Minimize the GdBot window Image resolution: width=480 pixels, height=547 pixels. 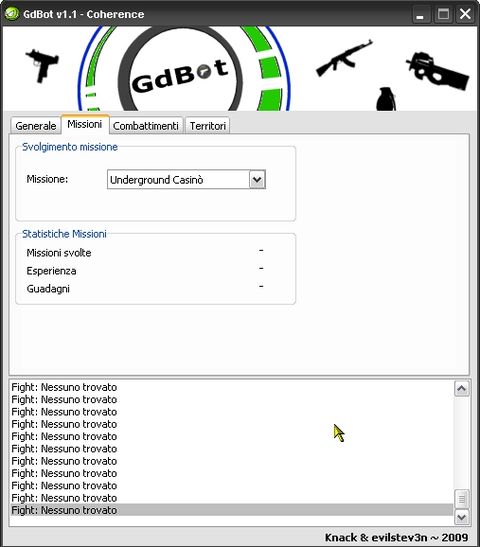pyautogui.click(x=420, y=14)
